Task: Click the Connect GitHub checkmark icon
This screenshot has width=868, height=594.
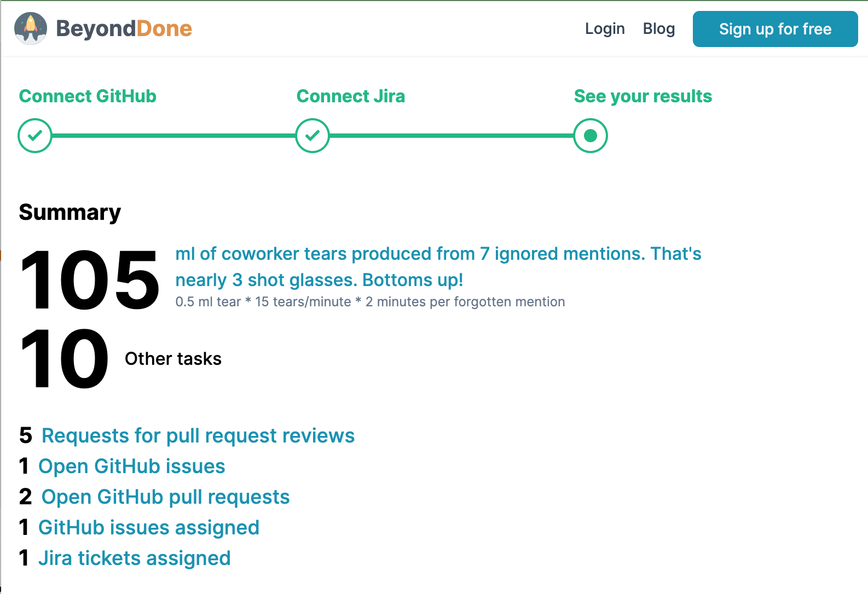Action: point(34,135)
